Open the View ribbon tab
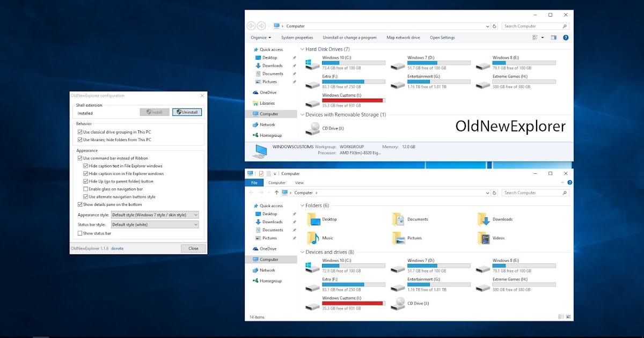The height and width of the screenshot is (338, 644). tap(299, 183)
